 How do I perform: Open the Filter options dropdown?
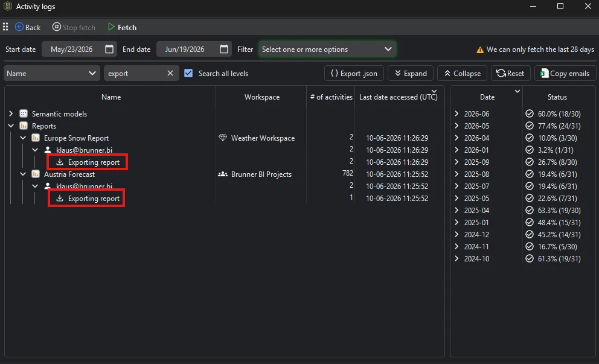[x=327, y=49]
